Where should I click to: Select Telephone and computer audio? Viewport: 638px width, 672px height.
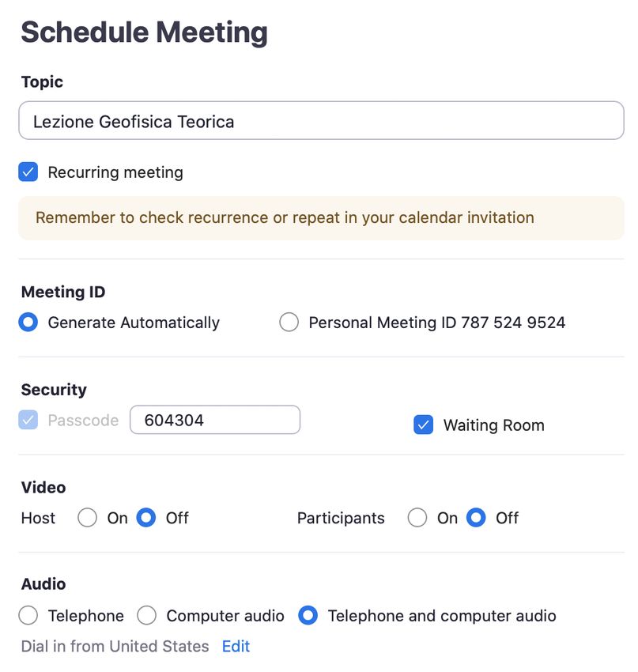click(308, 615)
